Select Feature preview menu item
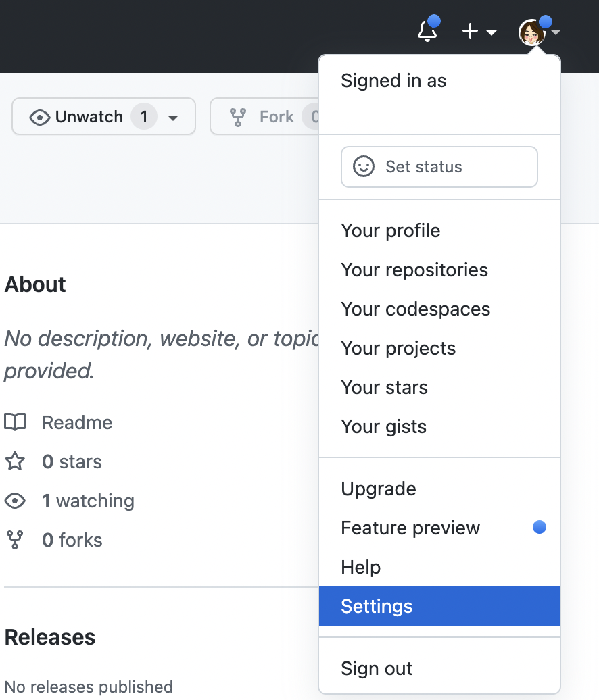Viewport: 599px width, 700px height. (x=410, y=528)
